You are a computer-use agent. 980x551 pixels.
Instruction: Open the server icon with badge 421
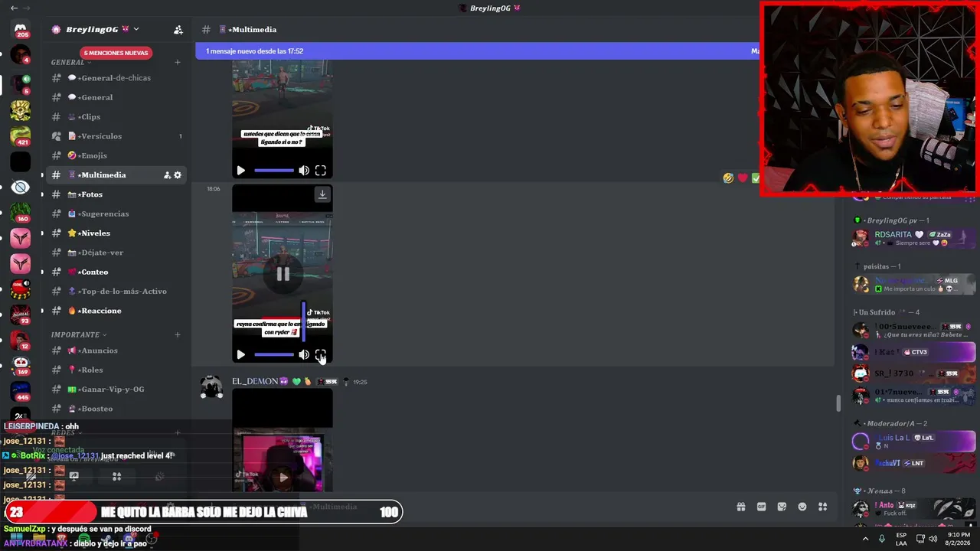pyautogui.click(x=21, y=136)
